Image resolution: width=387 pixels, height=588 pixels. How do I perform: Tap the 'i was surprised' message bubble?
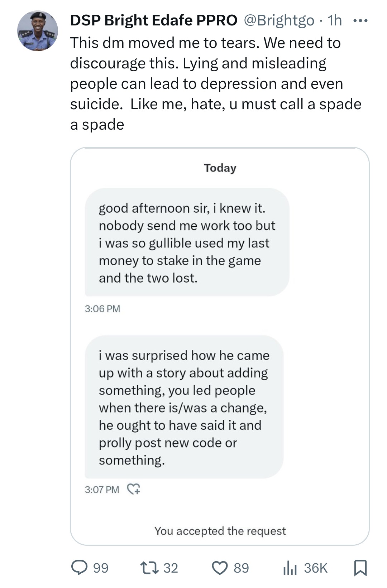pos(184,407)
